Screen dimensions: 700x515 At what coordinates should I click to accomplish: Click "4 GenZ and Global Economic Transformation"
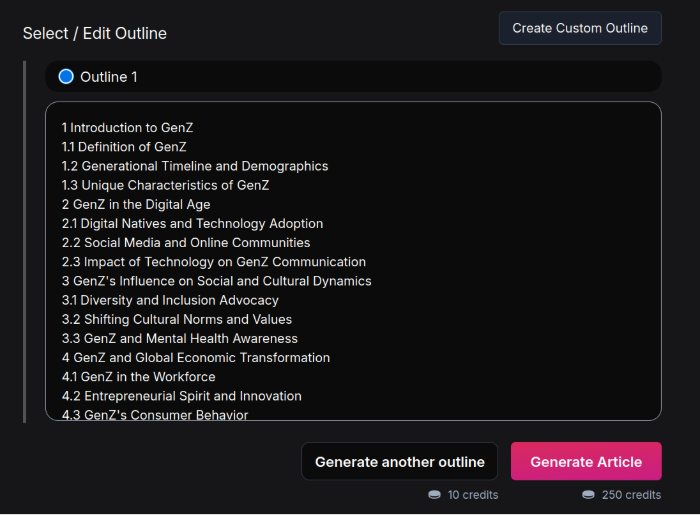[x=196, y=358]
